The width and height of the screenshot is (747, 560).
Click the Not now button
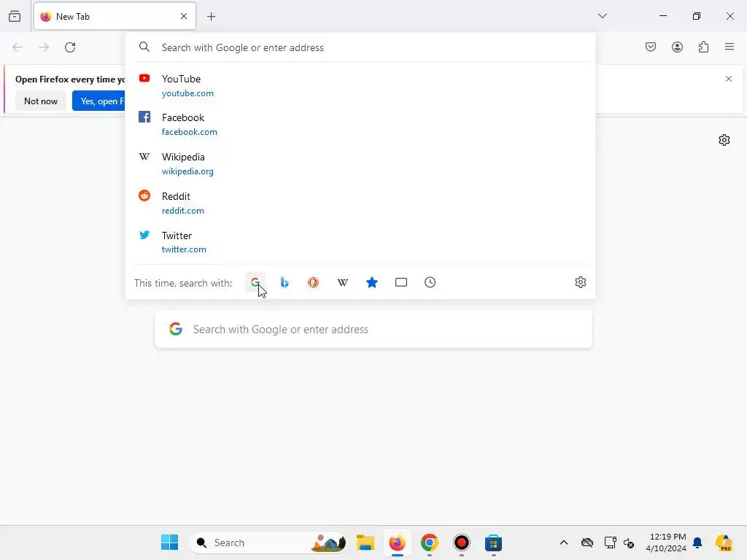41,101
